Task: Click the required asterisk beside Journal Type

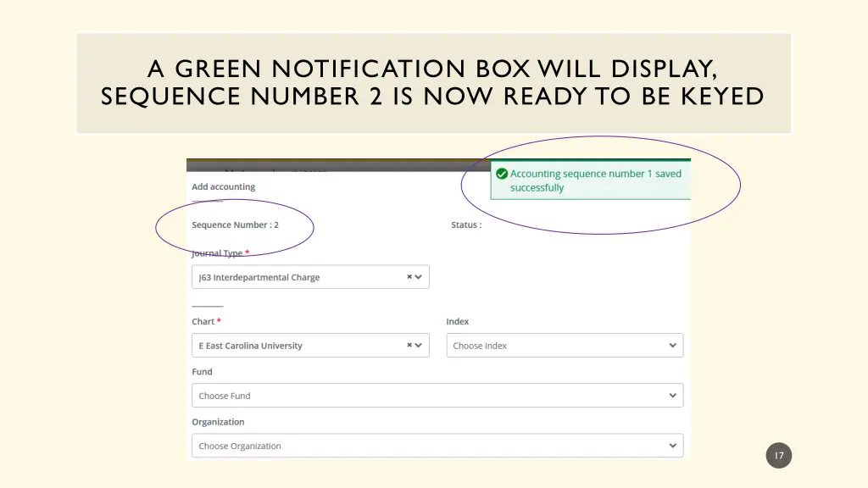Action: [x=246, y=251]
